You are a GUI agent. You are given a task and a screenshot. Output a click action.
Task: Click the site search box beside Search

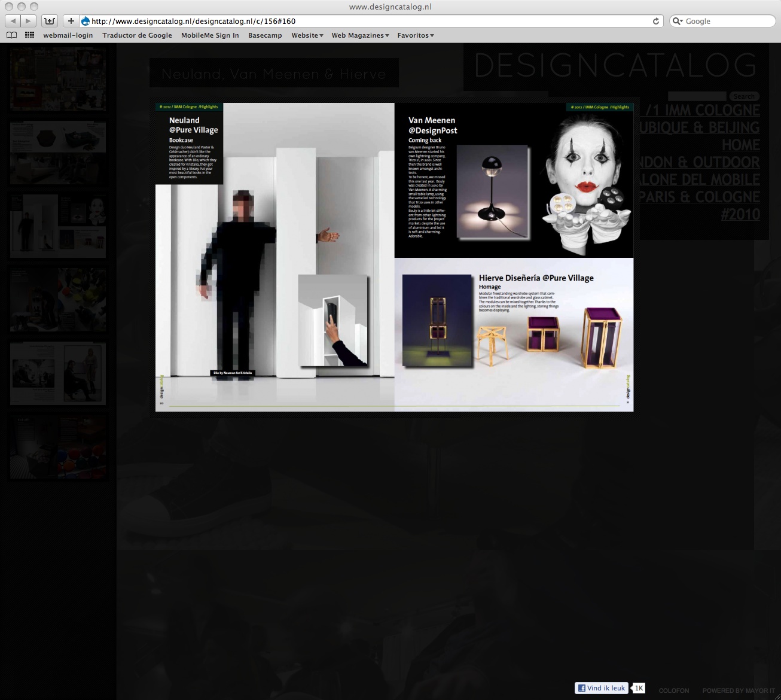point(697,96)
